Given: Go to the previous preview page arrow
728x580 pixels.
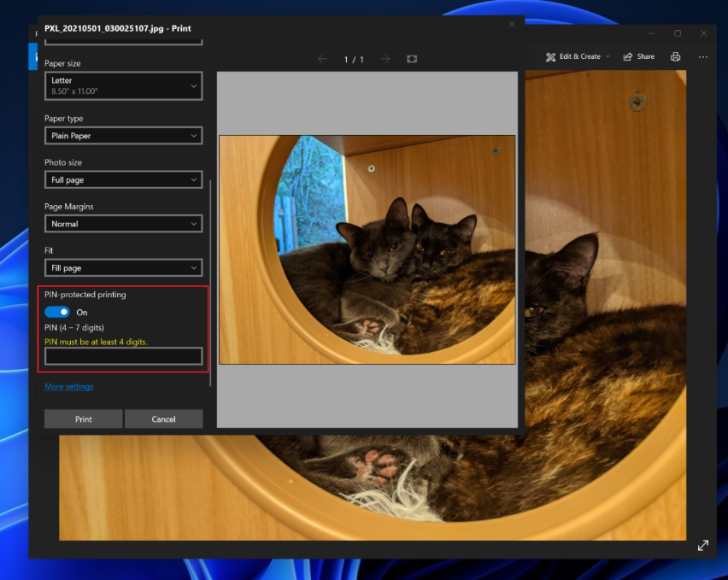Looking at the screenshot, I should pos(323,59).
